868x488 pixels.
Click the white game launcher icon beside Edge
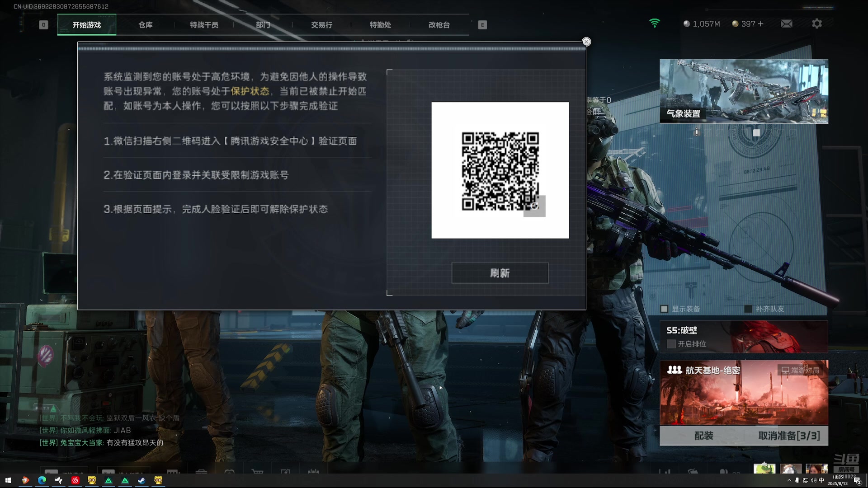(59, 480)
